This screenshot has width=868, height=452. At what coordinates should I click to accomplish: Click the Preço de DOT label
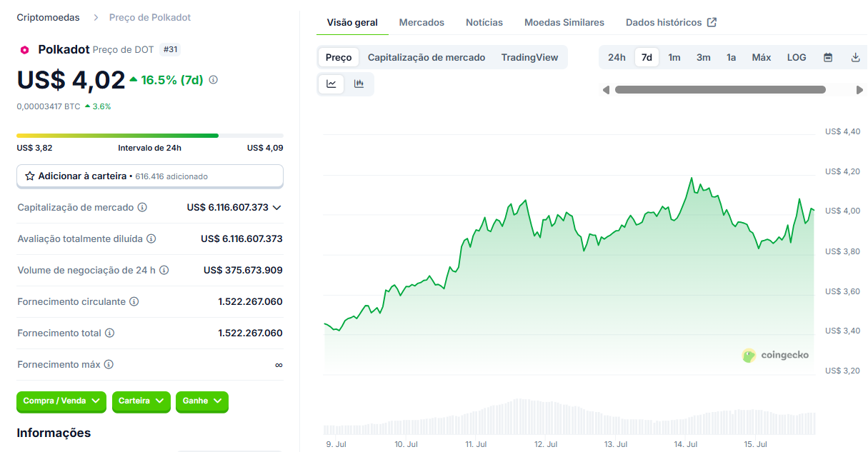[x=123, y=50]
